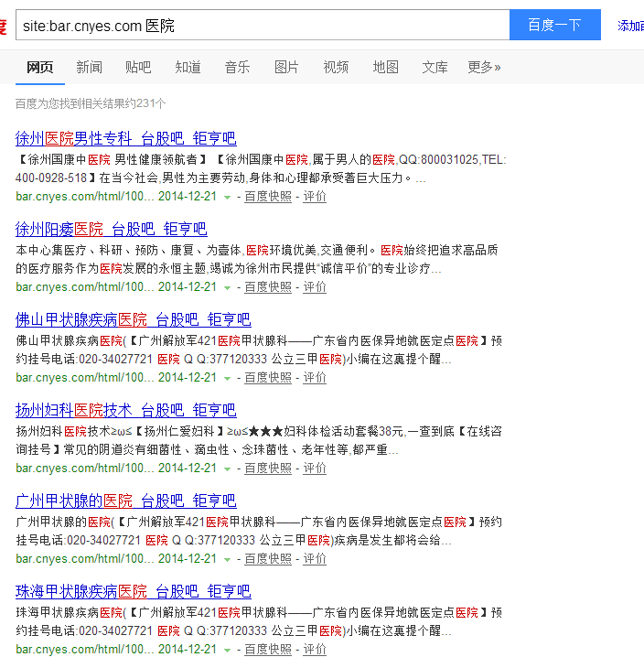Click 评价 for 扬州妇科医院技术 result
The image size is (644, 657).
click(x=315, y=468)
